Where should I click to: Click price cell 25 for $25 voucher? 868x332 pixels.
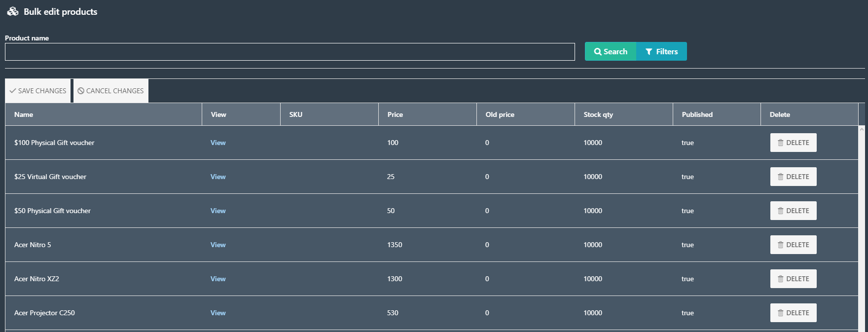428,177
